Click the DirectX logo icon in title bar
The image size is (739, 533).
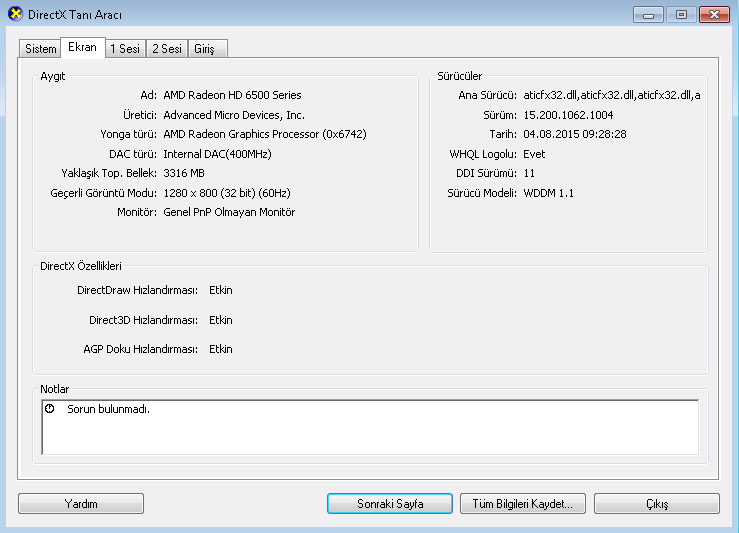(x=15, y=14)
